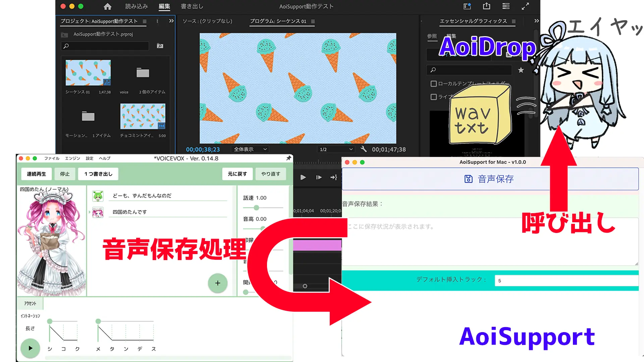
Task: Click Premiere play button in transport
Action: click(x=303, y=177)
